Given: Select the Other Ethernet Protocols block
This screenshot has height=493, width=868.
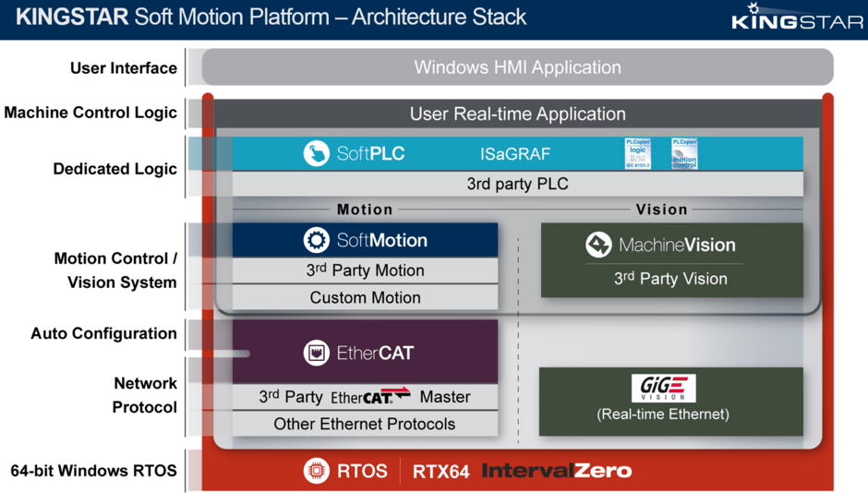Looking at the screenshot, I should [365, 424].
